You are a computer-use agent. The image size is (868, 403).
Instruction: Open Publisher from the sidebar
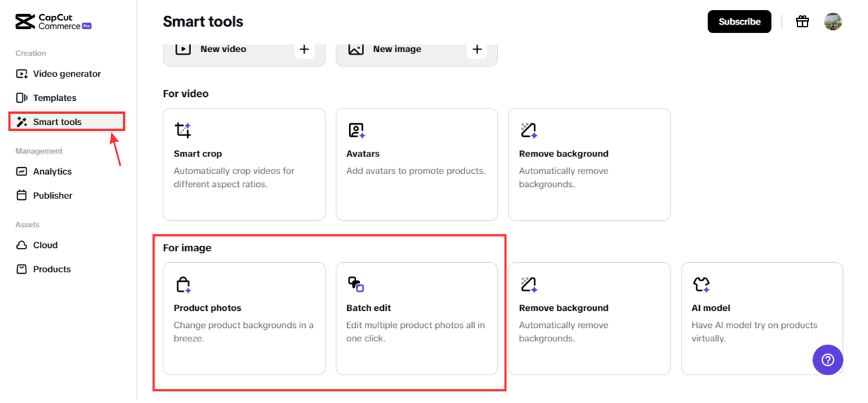52,196
